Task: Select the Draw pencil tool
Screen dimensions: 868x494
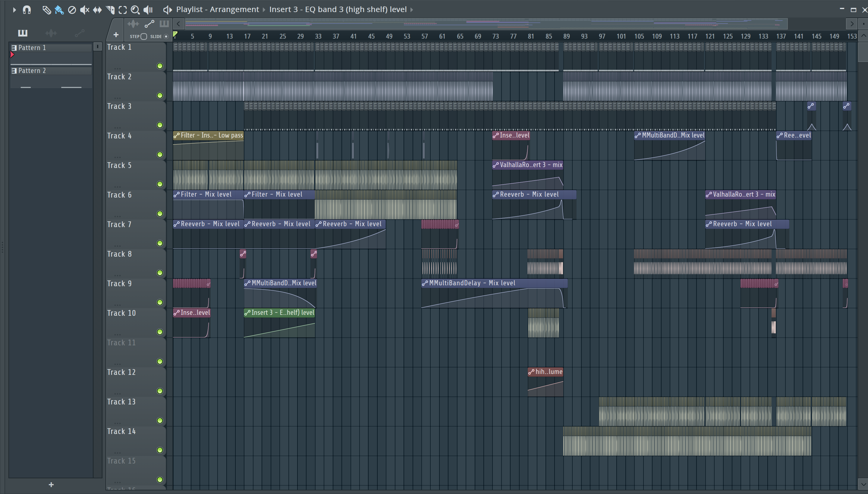Action: (x=46, y=10)
